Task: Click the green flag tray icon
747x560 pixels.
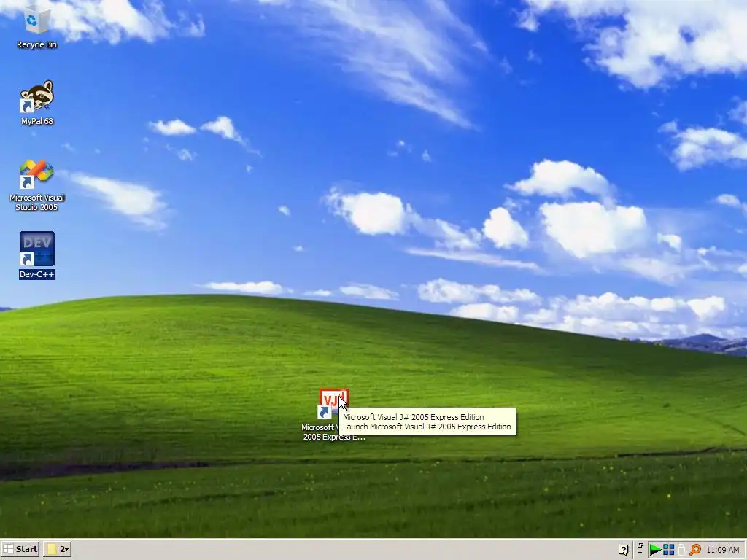Action: coord(655,550)
